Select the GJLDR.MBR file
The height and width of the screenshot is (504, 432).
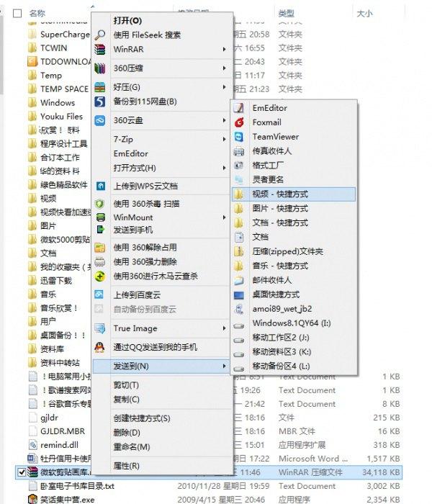click(x=63, y=431)
